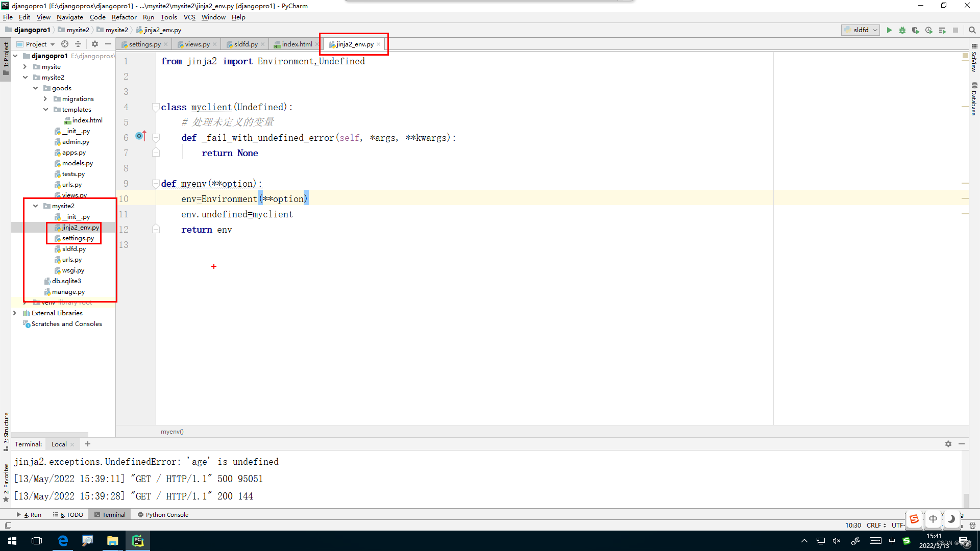980x551 pixels.
Task: Click the locate-file target icon in the Project panel
Action: pos(65,44)
